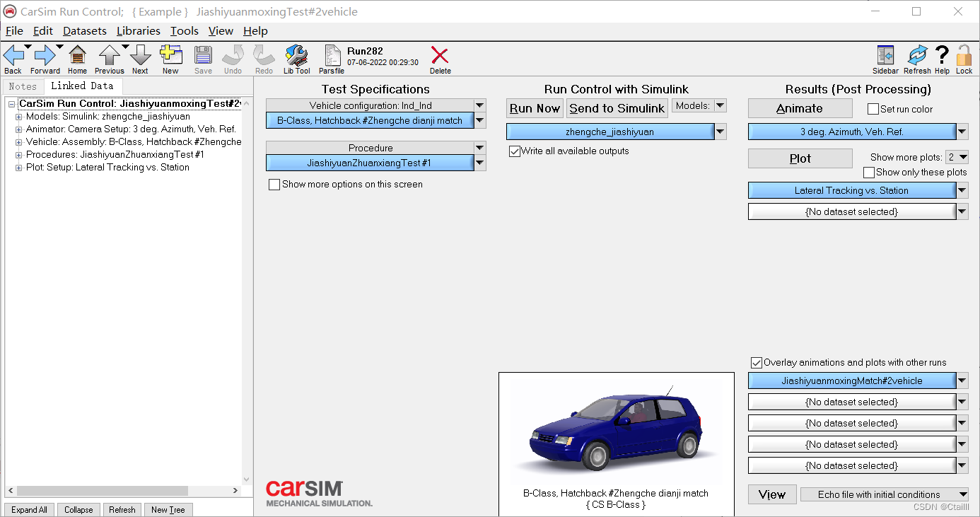This screenshot has width=980, height=517.
Task: Click the View button
Action: click(x=772, y=494)
